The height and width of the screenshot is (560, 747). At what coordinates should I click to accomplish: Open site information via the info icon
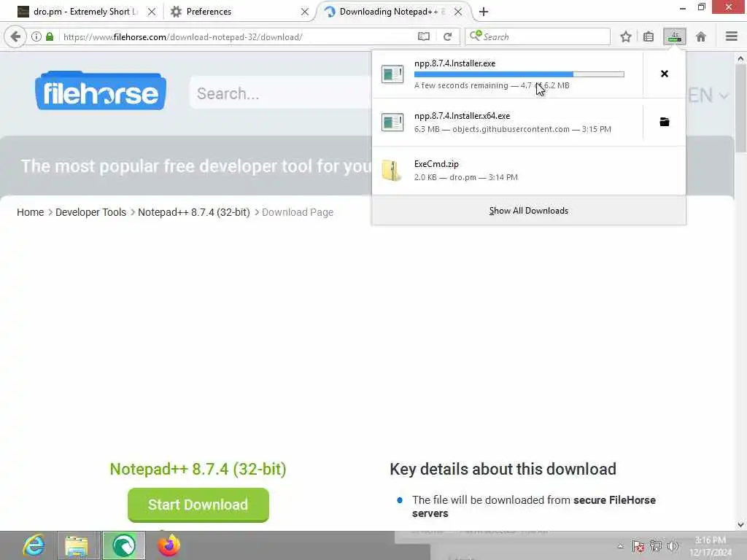[x=36, y=36]
